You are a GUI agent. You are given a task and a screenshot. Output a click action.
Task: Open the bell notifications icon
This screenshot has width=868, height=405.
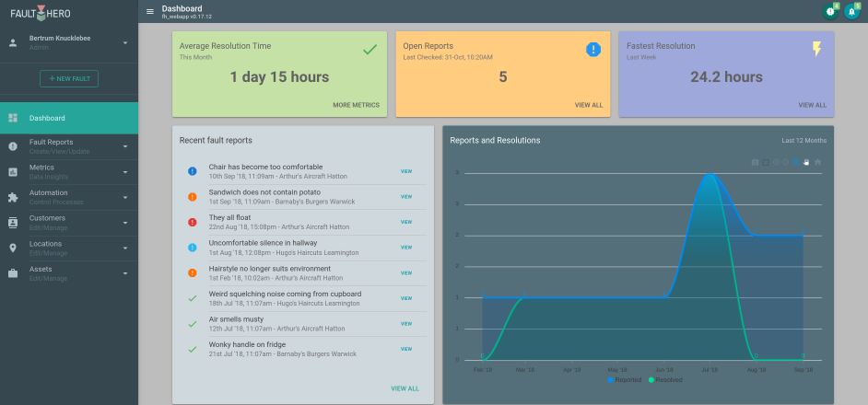[x=850, y=11]
